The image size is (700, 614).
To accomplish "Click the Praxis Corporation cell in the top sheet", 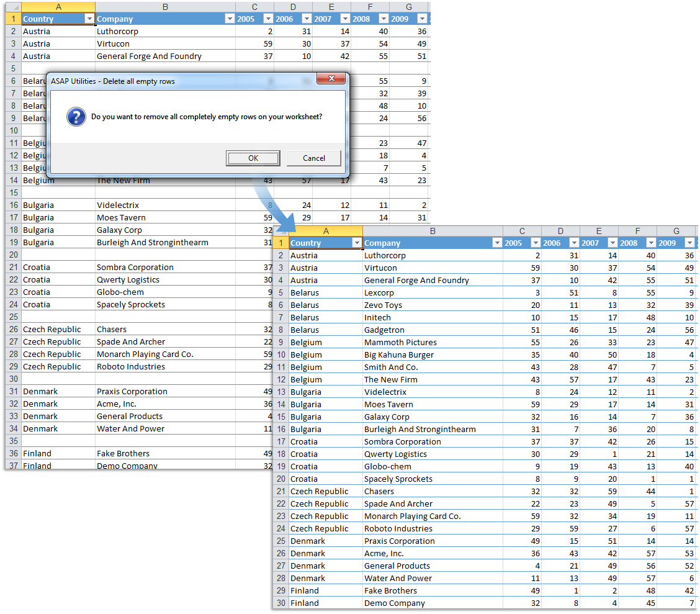I will click(165, 391).
